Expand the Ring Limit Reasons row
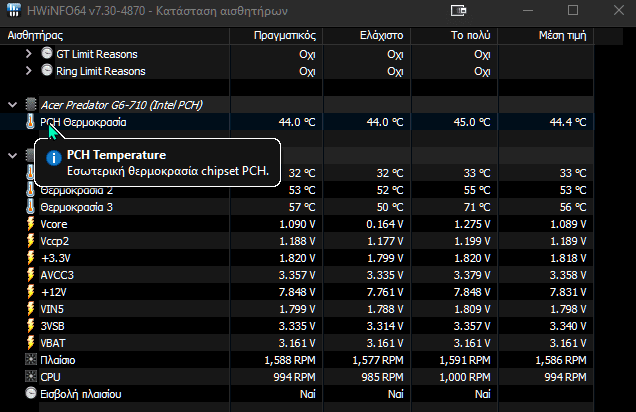 point(28,71)
